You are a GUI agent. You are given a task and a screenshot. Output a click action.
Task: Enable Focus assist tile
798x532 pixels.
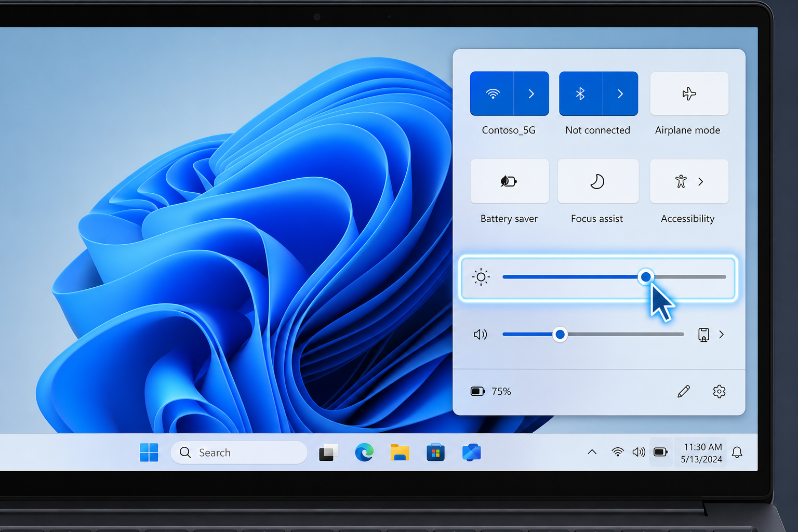[x=598, y=181]
